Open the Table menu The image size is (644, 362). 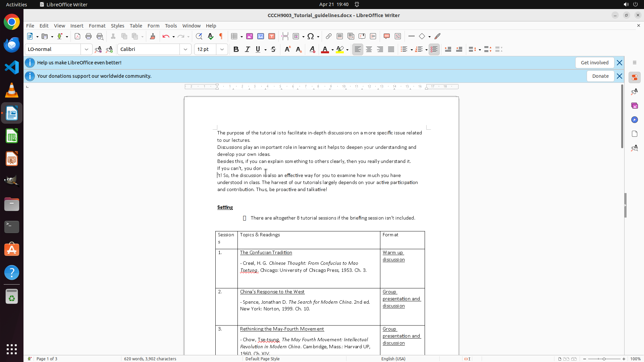click(x=136, y=25)
